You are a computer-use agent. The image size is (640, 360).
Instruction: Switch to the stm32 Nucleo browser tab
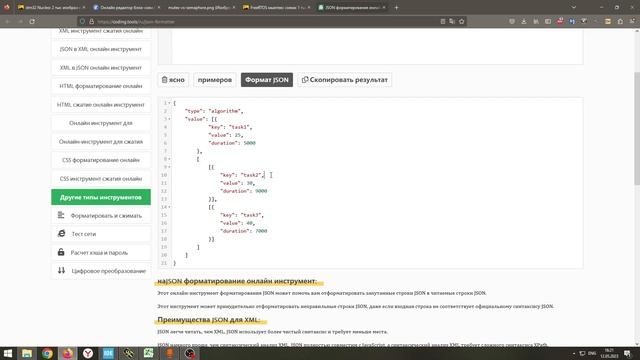point(51,7)
